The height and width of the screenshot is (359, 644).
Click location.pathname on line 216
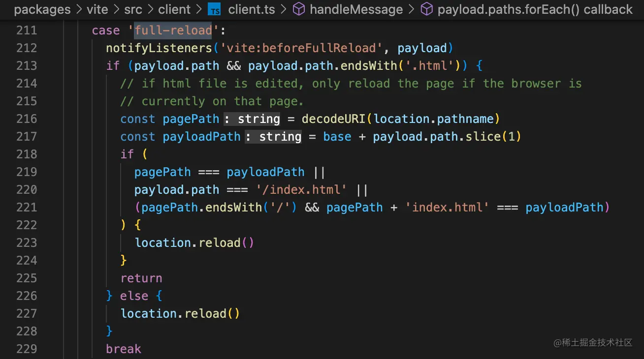[x=433, y=119]
